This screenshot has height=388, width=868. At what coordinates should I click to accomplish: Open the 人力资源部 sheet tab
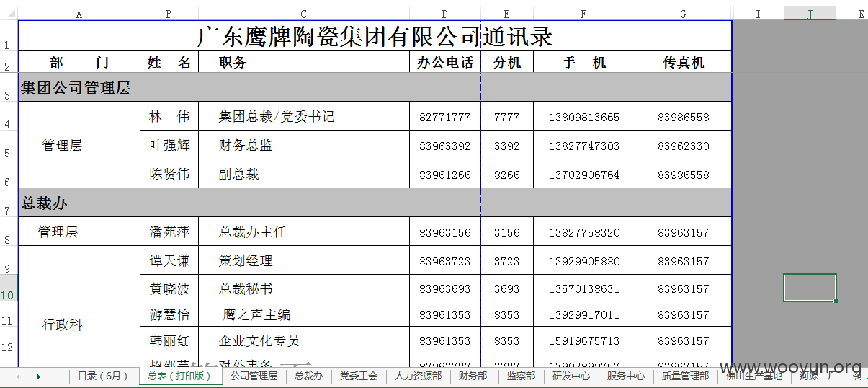click(x=418, y=376)
